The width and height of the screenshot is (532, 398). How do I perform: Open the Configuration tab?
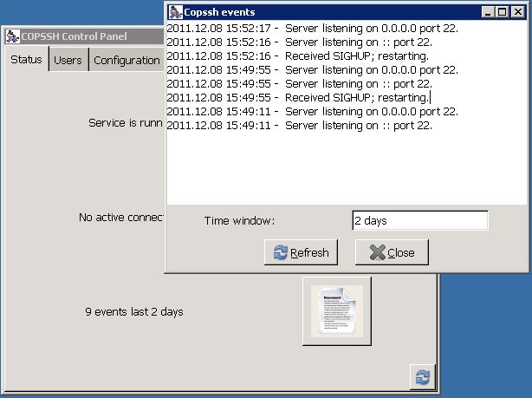(x=127, y=60)
